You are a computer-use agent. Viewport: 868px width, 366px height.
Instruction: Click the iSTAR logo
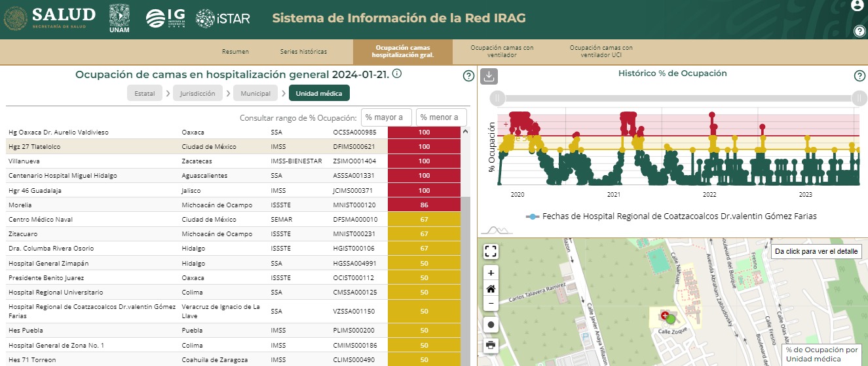pos(223,18)
